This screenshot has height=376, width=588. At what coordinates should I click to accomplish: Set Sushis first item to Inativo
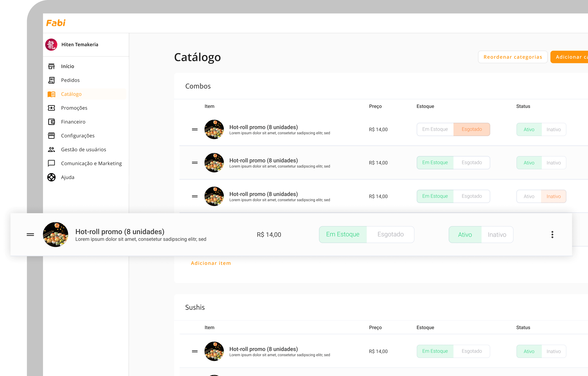point(553,351)
